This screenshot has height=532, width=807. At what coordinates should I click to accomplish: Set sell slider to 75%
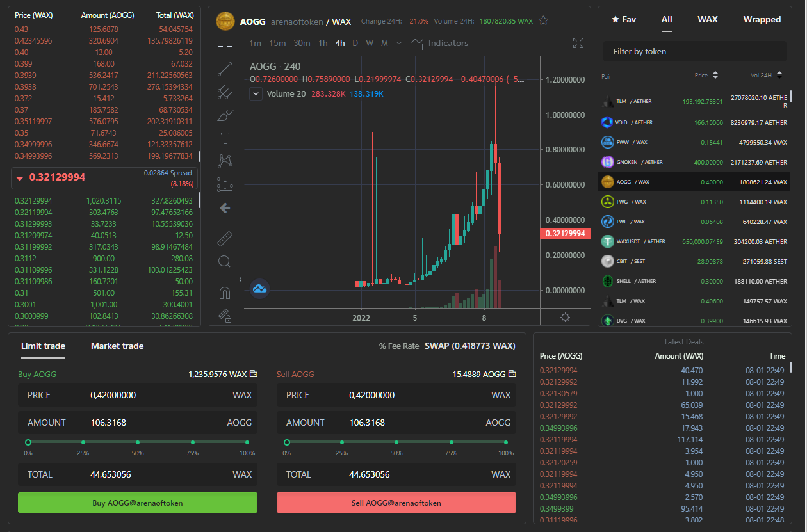pyautogui.click(x=452, y=442)
